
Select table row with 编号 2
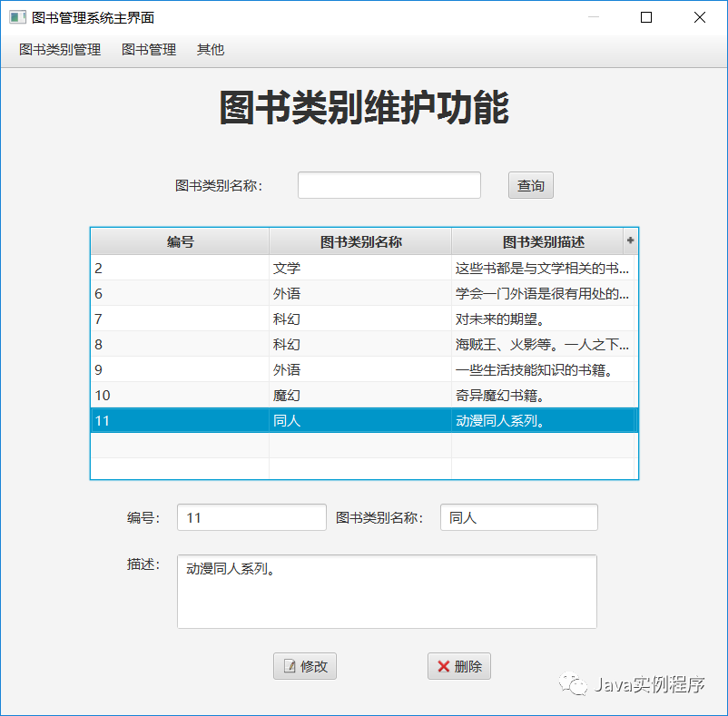coord(365,268)
